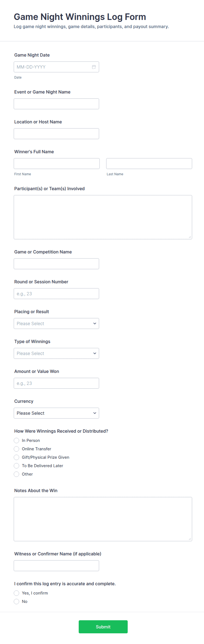The height and width of the screenshot is (644, 204).
Task: Click the Event or Game Night Name field
Action: [56, 104]
